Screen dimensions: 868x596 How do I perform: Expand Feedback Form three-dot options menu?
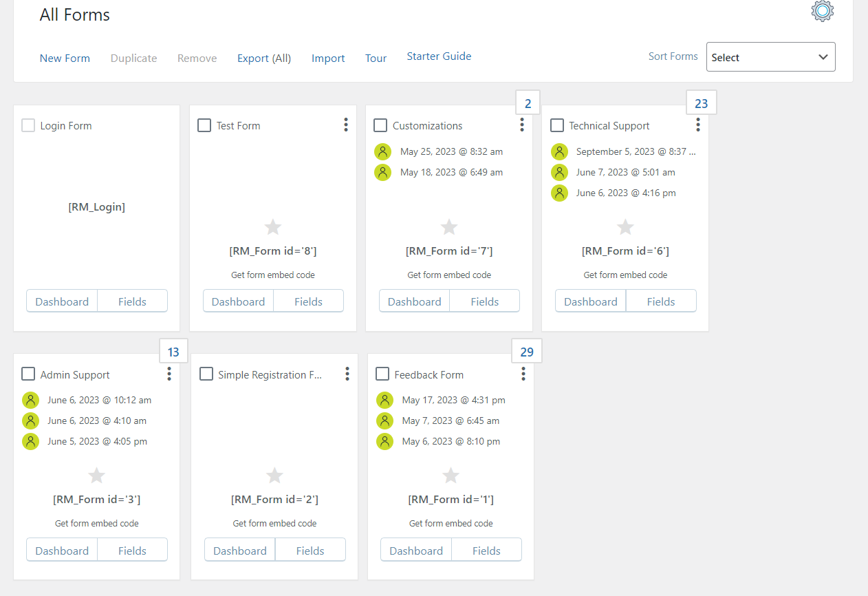coord(523,374)
